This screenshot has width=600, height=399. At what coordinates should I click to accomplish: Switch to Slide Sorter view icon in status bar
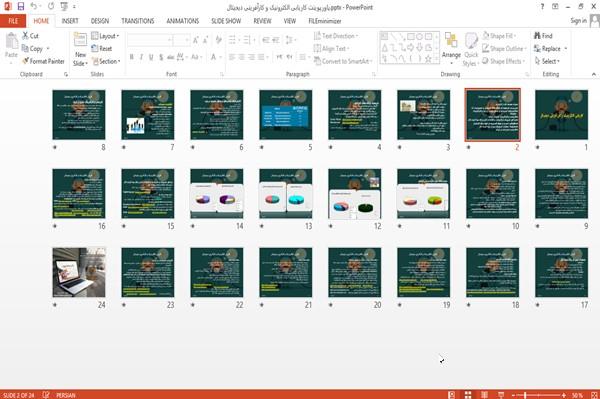pyautogui.click(x=468, y=395)
